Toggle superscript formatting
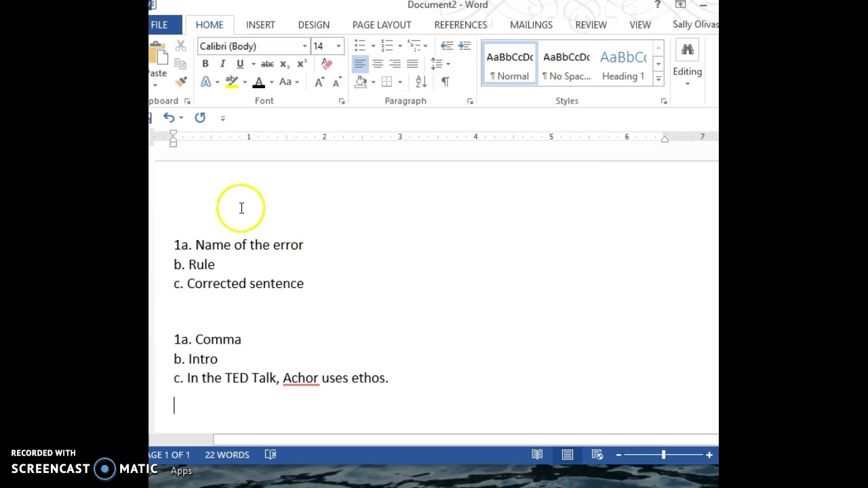The height and width of the screenshot is (488, 868). tap(302, 64)
